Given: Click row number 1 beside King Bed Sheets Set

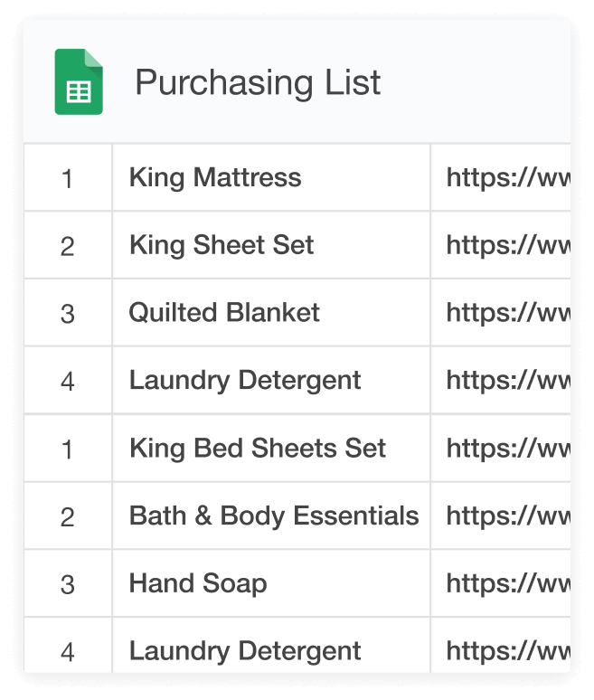Looking at the screenshot, I should pyautogui.click(x=68, y=449).
